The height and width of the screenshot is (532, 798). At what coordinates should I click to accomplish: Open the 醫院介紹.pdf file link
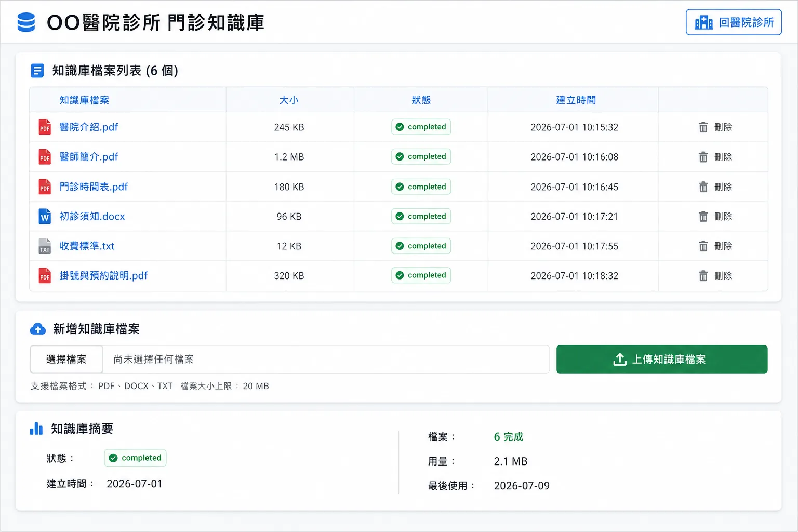pyautogui.click(x=89, y=127)
